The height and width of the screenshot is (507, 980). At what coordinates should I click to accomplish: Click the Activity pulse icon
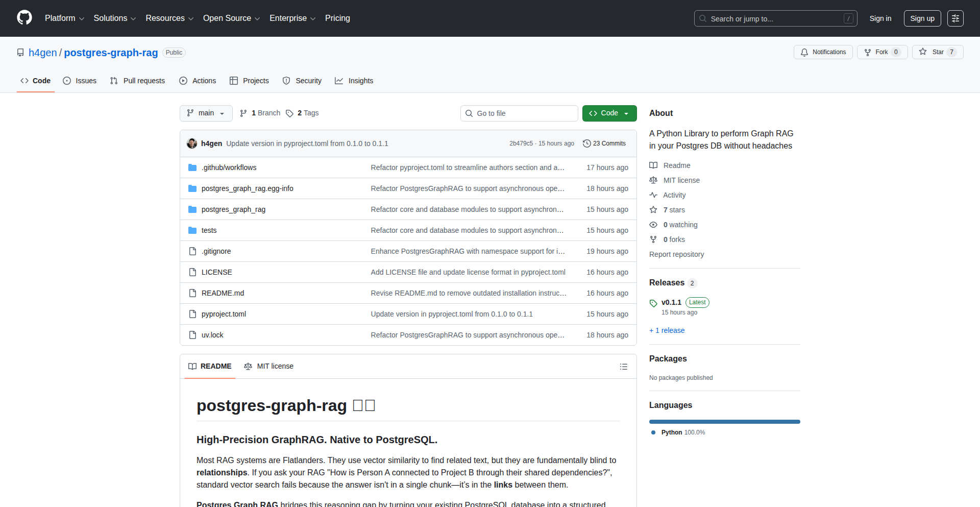point(653,195)
